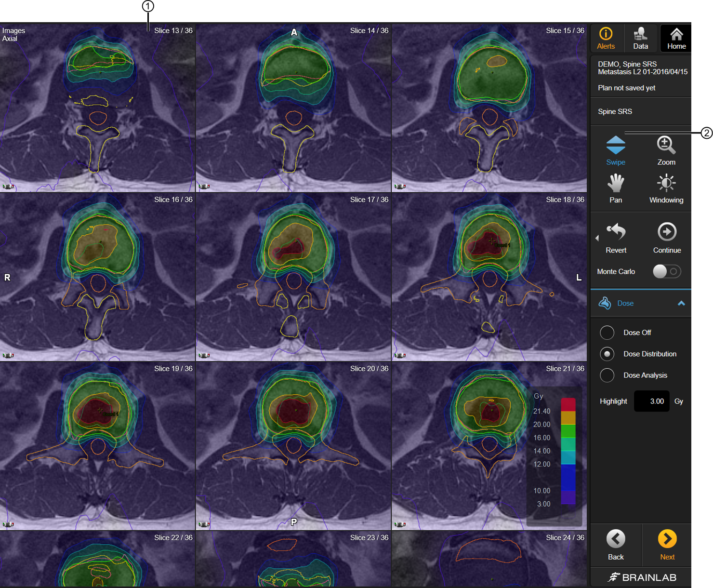Click the Slice 20 / 36 image view

pyautogui.click(x=293, y=446)
